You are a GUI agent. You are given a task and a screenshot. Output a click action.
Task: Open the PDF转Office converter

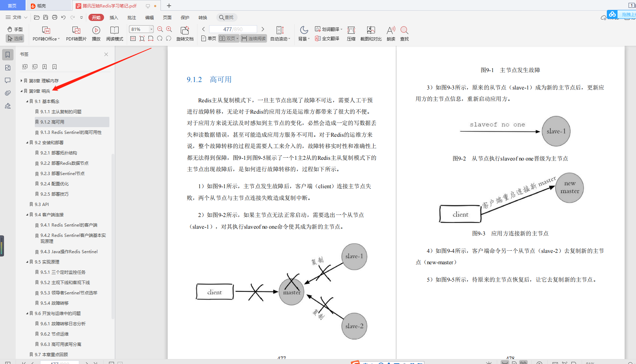coord(46,34)
